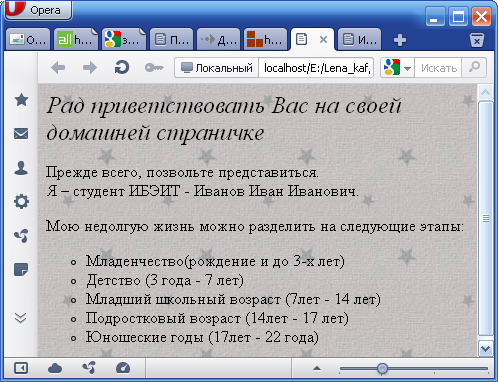Click the scrollbar down arrow

485,349
